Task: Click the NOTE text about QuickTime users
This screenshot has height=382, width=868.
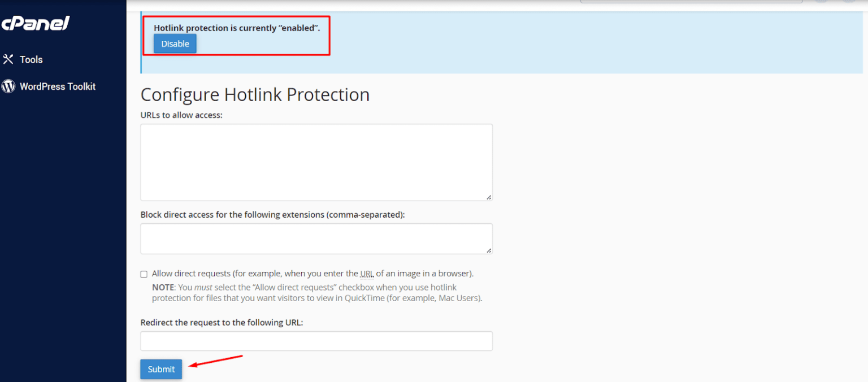Action: [x=315, y=292]
